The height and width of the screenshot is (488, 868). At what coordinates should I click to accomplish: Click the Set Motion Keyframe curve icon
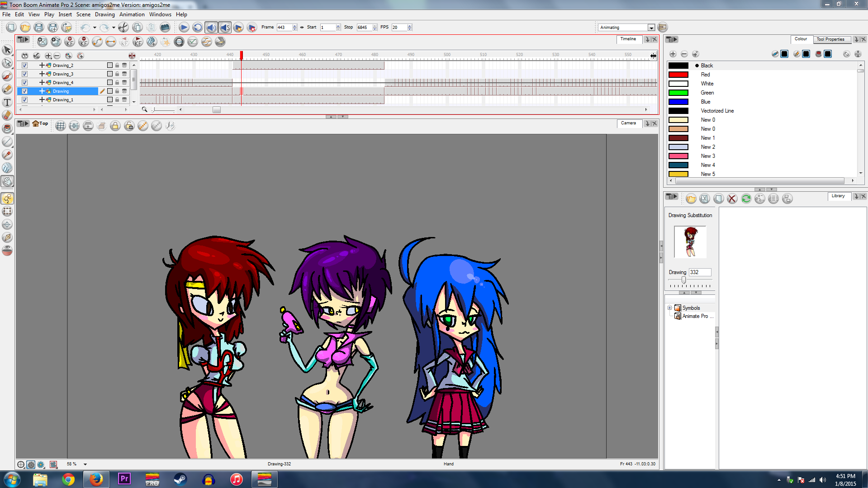[97, 42]
